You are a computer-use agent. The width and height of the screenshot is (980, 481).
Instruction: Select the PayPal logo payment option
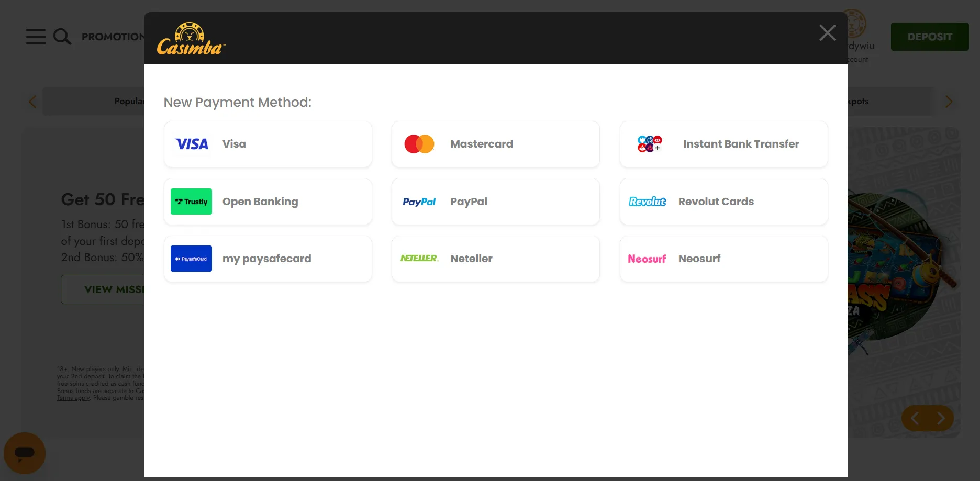coord(419,202)
